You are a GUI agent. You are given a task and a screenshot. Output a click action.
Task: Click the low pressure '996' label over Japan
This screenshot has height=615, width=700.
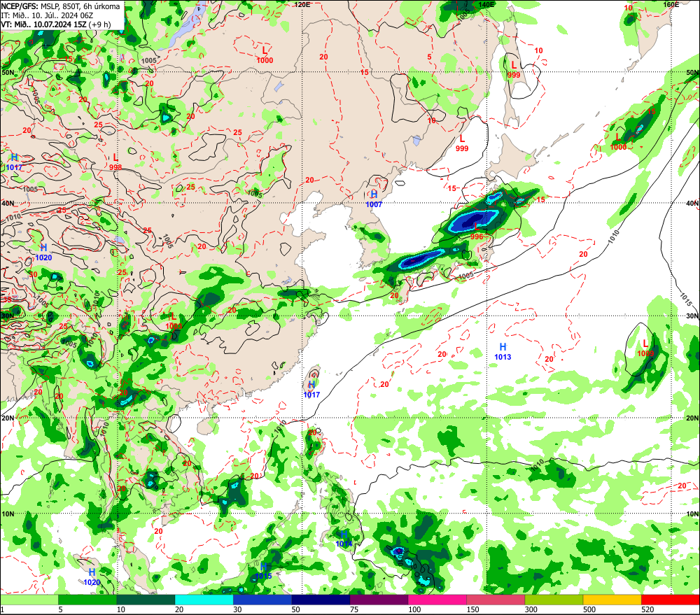click(477, 236)
